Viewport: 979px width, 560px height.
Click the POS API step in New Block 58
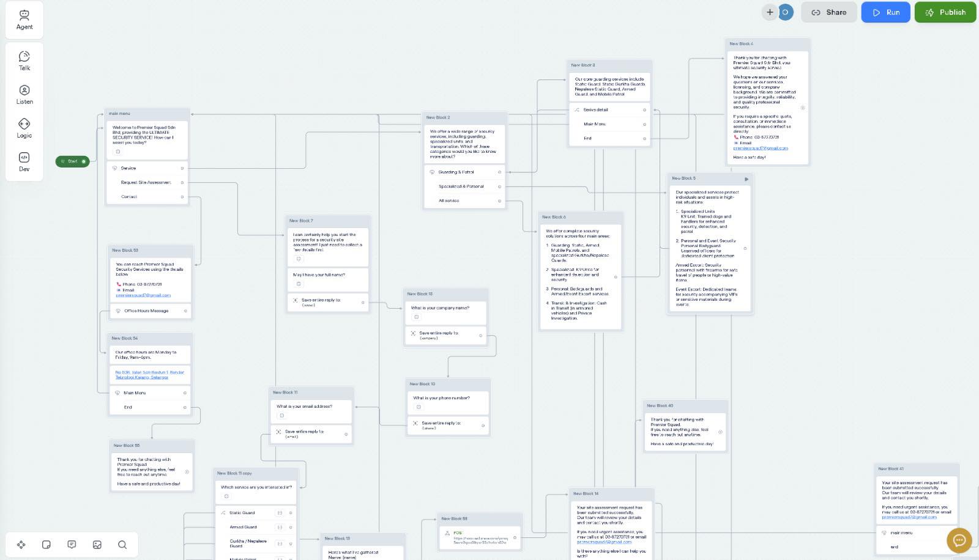(480, 537)
